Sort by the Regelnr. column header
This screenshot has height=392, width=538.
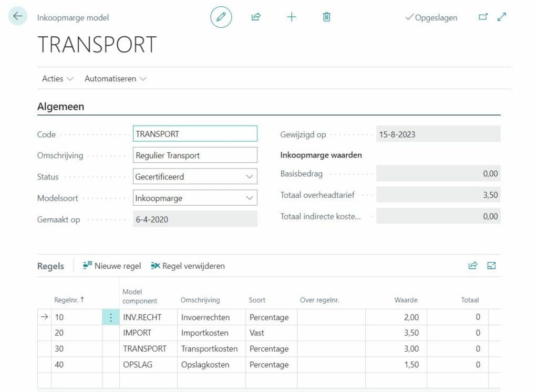pyautogui.click(x=69, y=300)
